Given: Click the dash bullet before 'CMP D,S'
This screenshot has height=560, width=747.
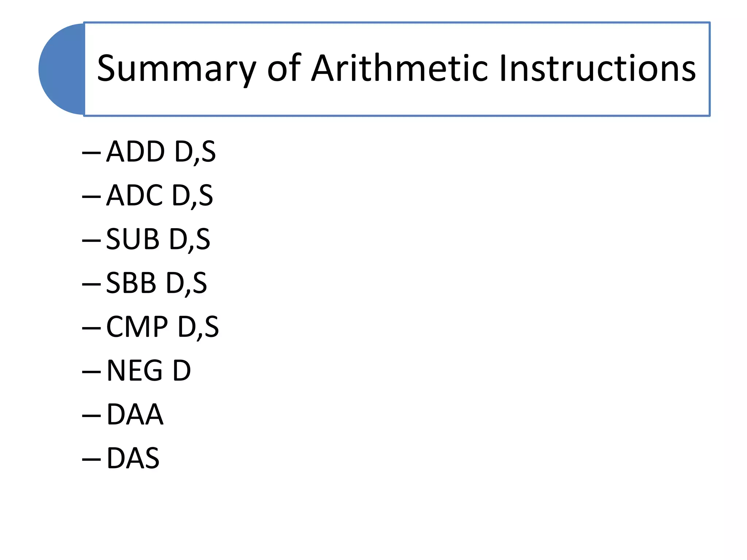Looking at the screenshot, I should pos(92,328).
